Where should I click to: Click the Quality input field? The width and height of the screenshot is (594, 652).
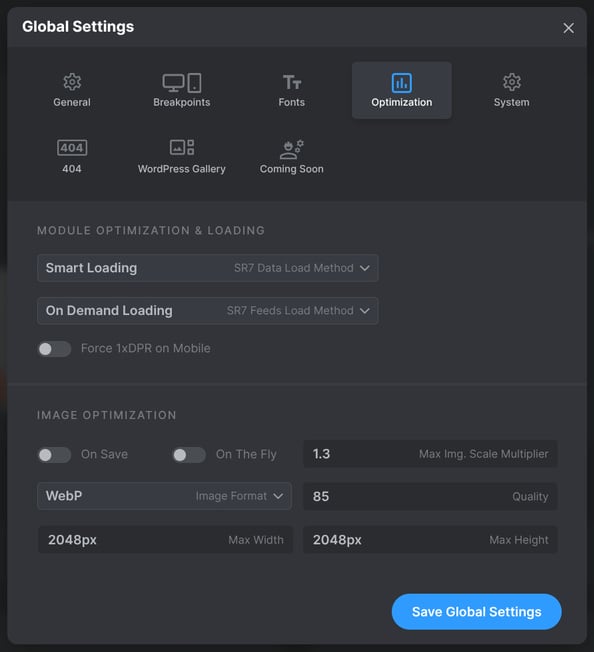pyautogui.click(x=430, y=496)
